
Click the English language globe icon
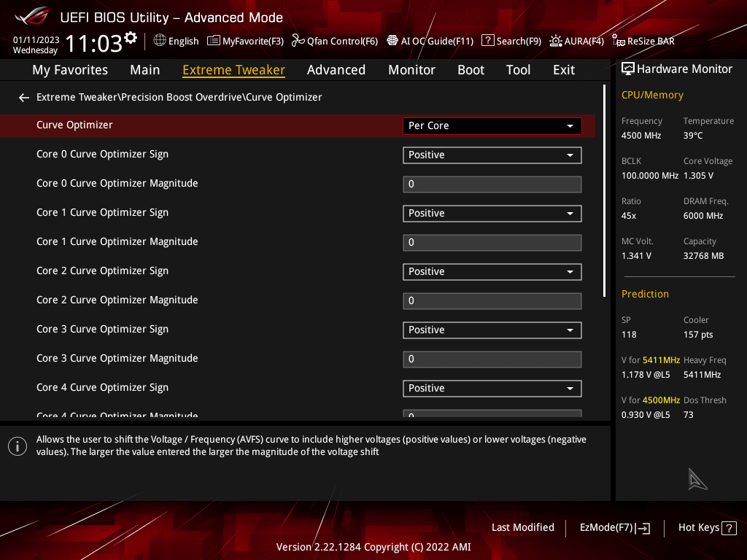click(x=160, y=41)
